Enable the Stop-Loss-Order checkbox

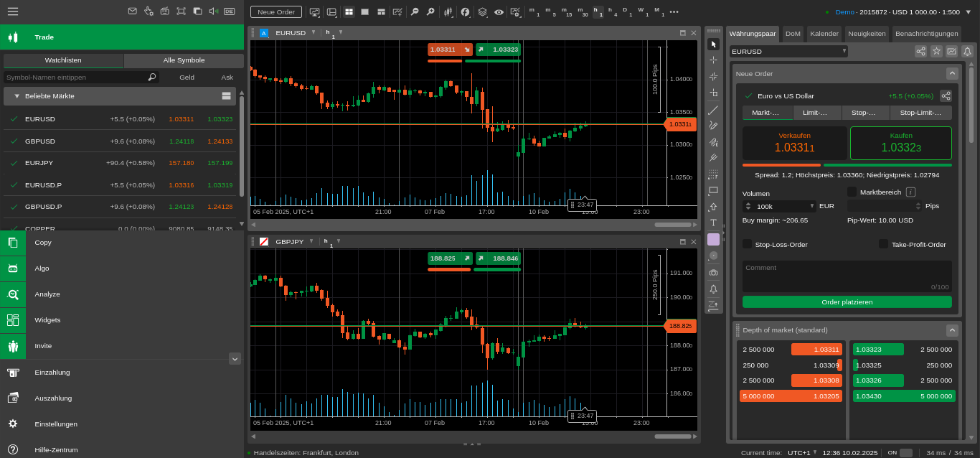748,244
